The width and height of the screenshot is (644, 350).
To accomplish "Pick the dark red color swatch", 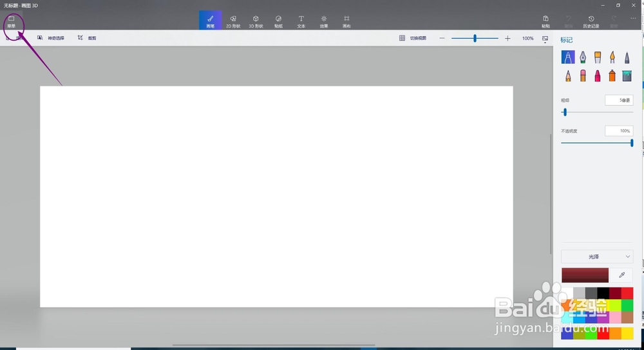I will tap(615, 293).
